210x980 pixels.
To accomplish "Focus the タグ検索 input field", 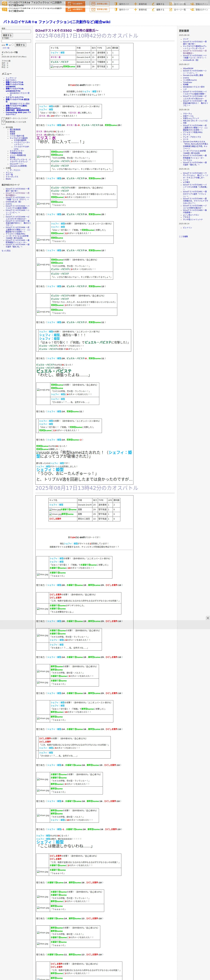I will click(x=16, y=41).
